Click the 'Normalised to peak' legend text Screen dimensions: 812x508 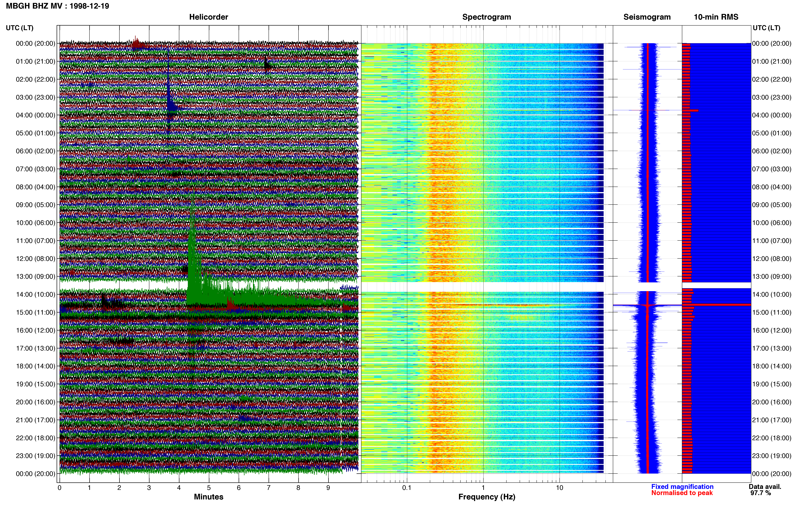[682, 493]
